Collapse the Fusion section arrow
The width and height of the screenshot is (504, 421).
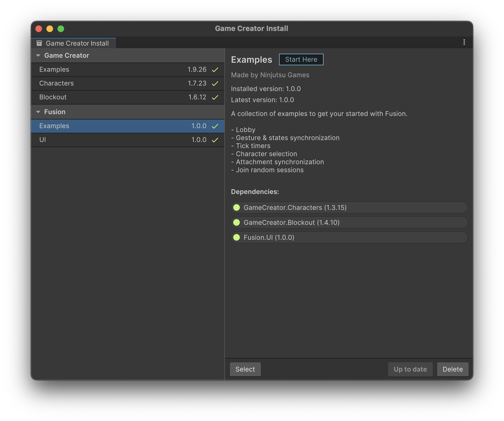click(x=38, y=112)
